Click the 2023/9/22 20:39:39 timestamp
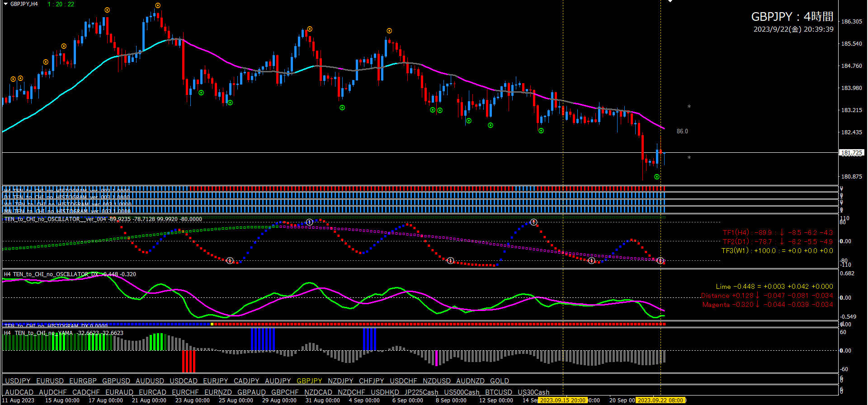This screenshot has height=405, width=868. pyautogui.click(x=793, y=29)
